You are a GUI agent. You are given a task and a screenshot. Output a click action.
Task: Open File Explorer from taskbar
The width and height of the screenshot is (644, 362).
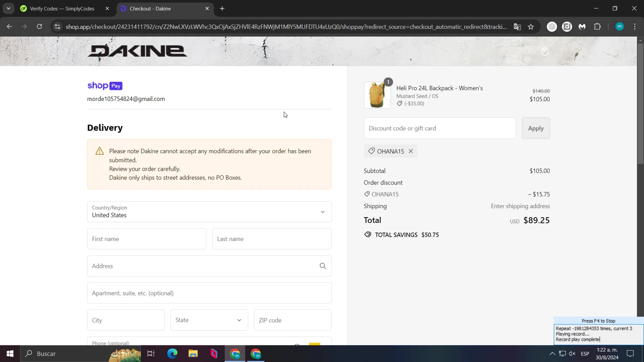coord(193,354)
